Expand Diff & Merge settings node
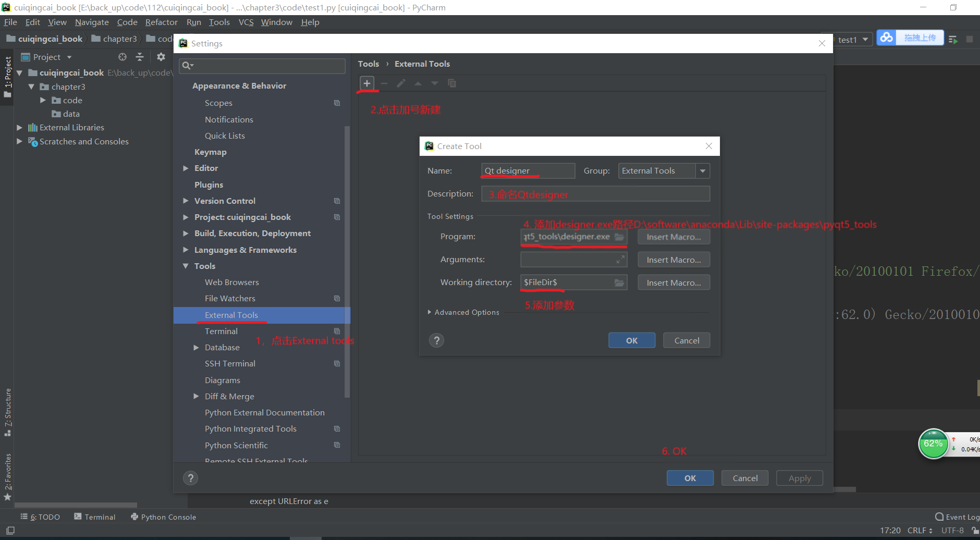This screenshot has height=540, width=980. coord(196,396)
